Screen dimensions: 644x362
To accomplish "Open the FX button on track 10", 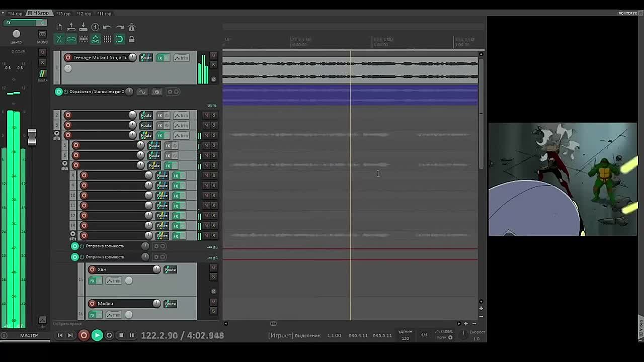I will coord(176,196).
